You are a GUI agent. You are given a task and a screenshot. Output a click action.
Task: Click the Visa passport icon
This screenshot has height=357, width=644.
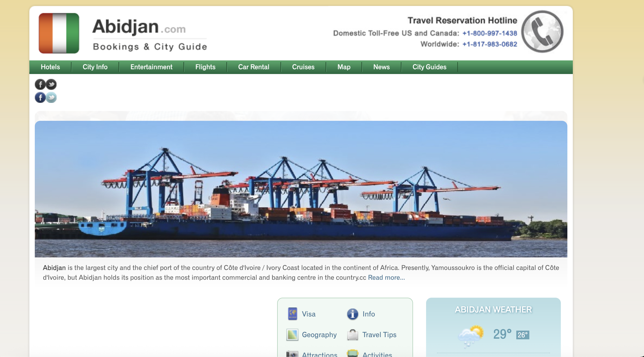pyautogui.click(x=292, y=313)
